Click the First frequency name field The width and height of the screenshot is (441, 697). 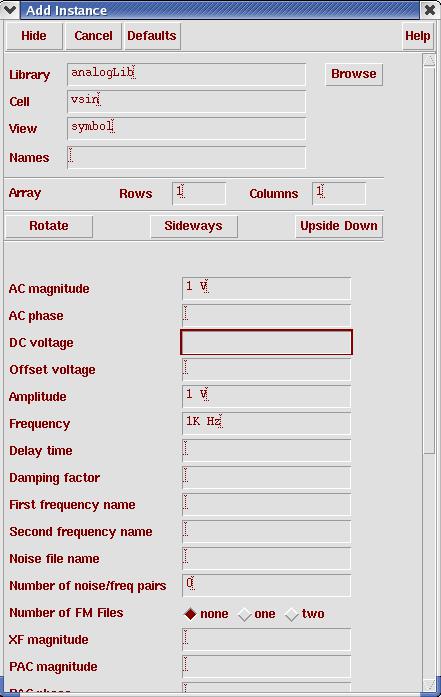pos(266,505)
